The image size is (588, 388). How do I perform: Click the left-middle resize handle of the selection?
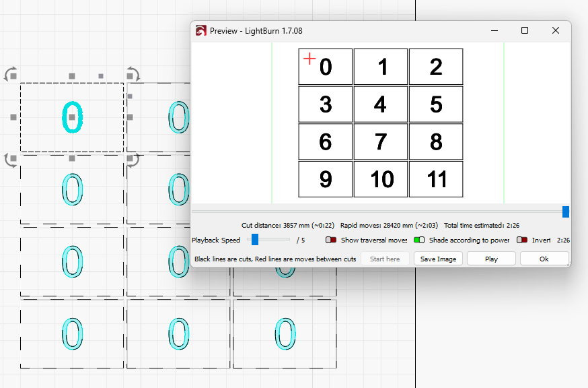point(13,117)
